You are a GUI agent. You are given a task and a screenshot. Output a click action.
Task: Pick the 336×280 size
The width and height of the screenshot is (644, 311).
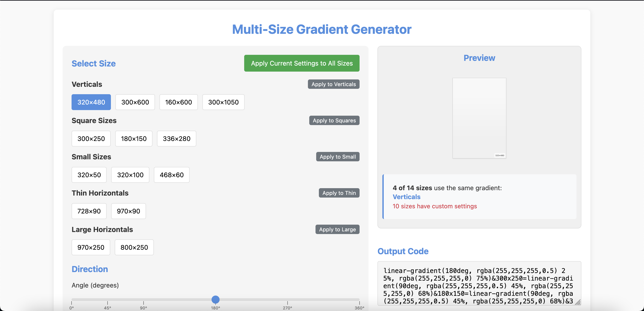(176, 139)
